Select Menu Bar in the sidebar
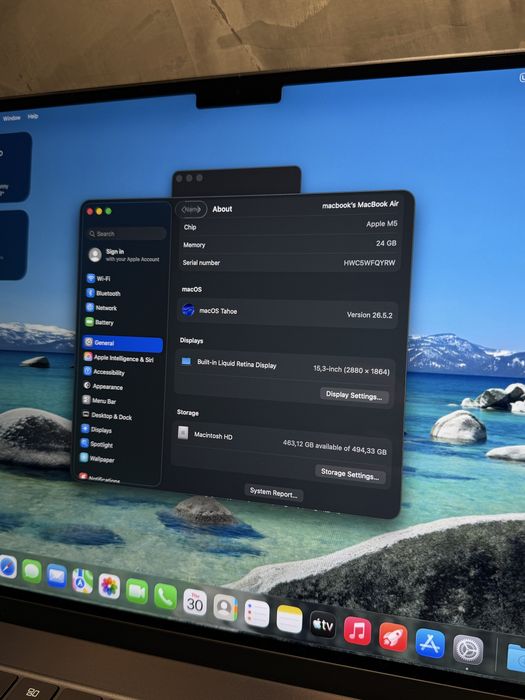Viewport: 525px width, 700px height. pyautogui.click(x=100, y=401)
